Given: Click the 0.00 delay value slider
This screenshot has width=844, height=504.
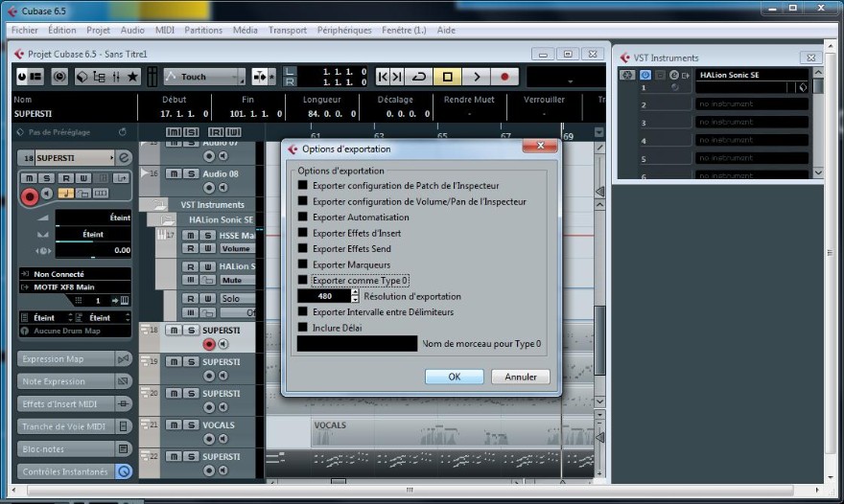Looking at the screenshot, I should point(93,250).
